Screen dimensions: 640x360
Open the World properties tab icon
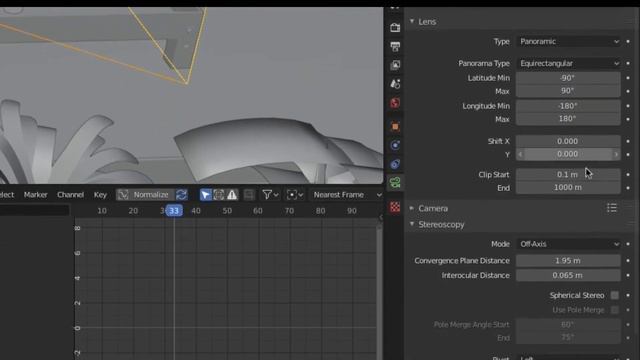pos(395,102)
